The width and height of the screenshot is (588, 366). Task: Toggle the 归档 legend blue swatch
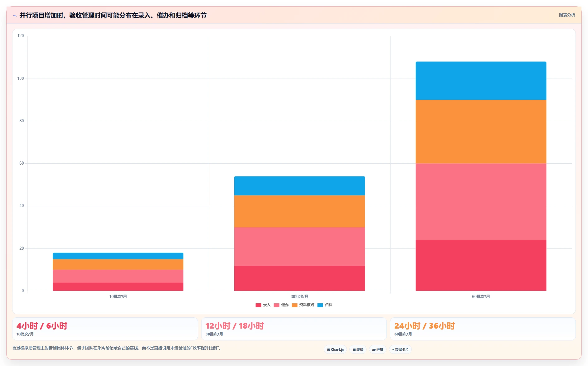click(320, 305)
